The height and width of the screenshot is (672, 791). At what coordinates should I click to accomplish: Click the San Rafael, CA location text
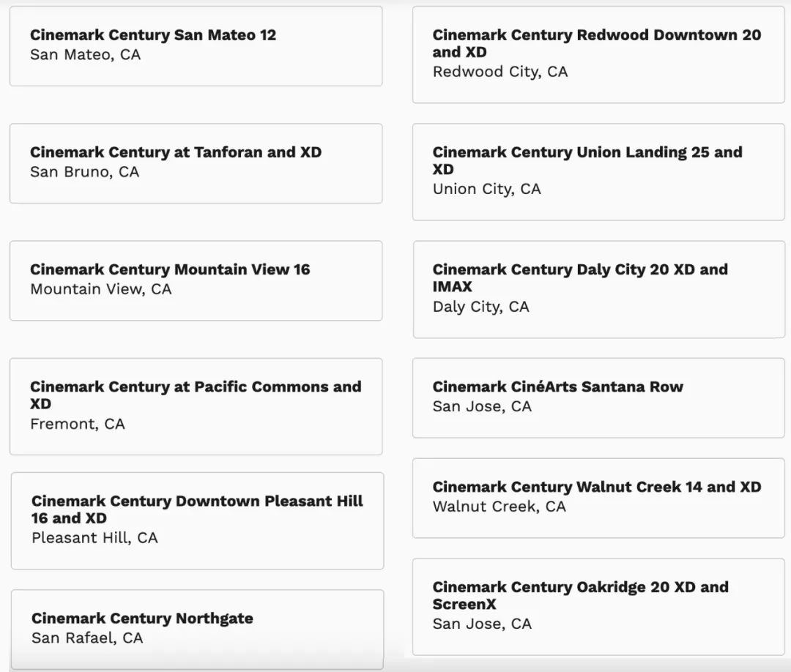click(x=87, y=638)
